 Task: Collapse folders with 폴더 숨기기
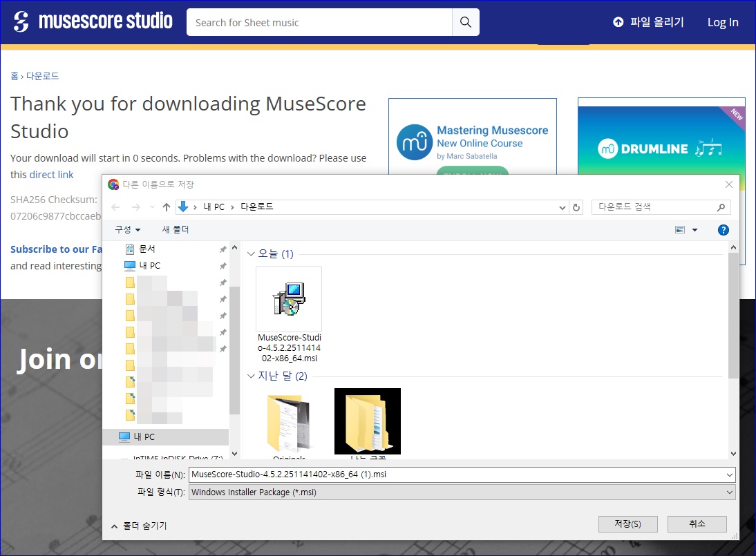(139, 526)
